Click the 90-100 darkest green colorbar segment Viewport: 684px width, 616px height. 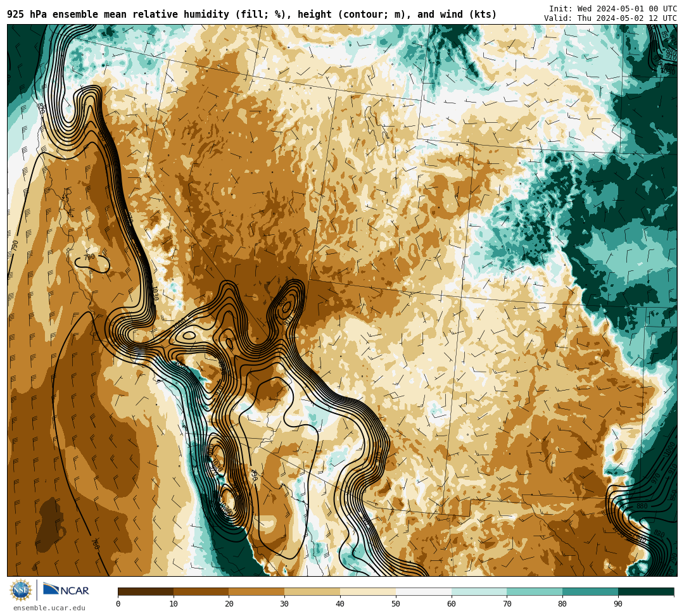tap(646, 591)
